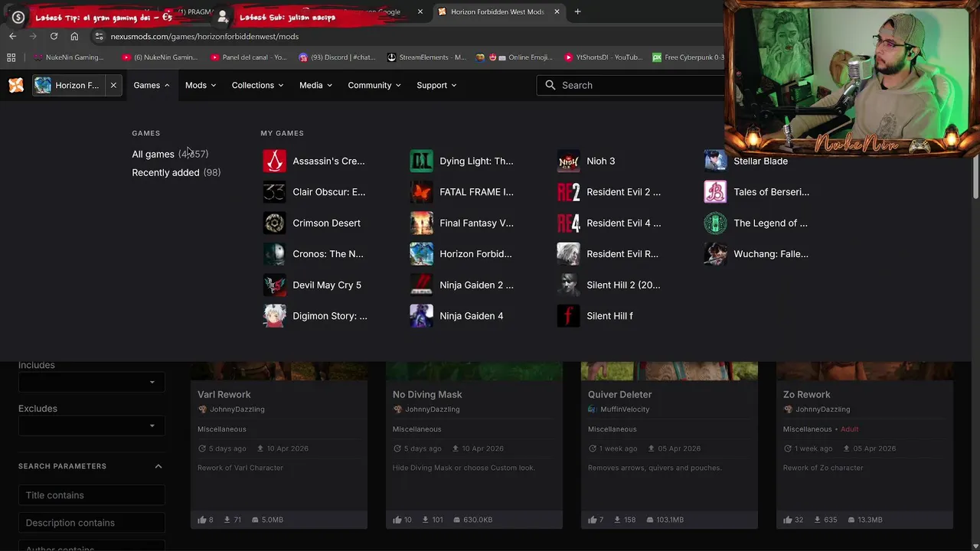
Task: Click the Nioh 3 game icon
Action: 568,161
